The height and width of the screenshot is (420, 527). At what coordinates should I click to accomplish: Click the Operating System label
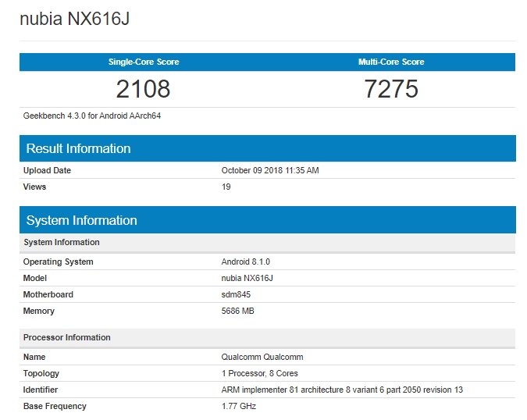coord(58,262)
